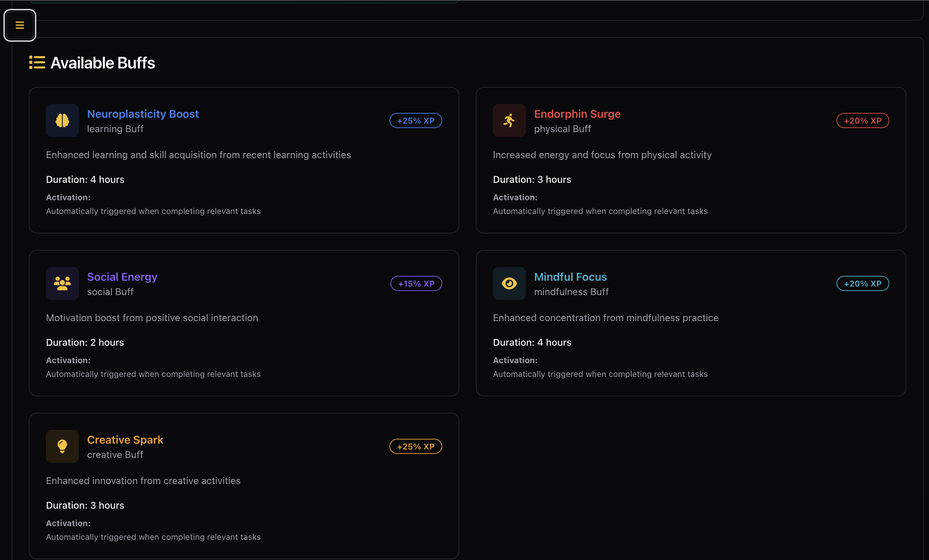Click the brain icon for Neuroplasticity Boost
This screenshot has width=929, height=560.
(62, 120)
